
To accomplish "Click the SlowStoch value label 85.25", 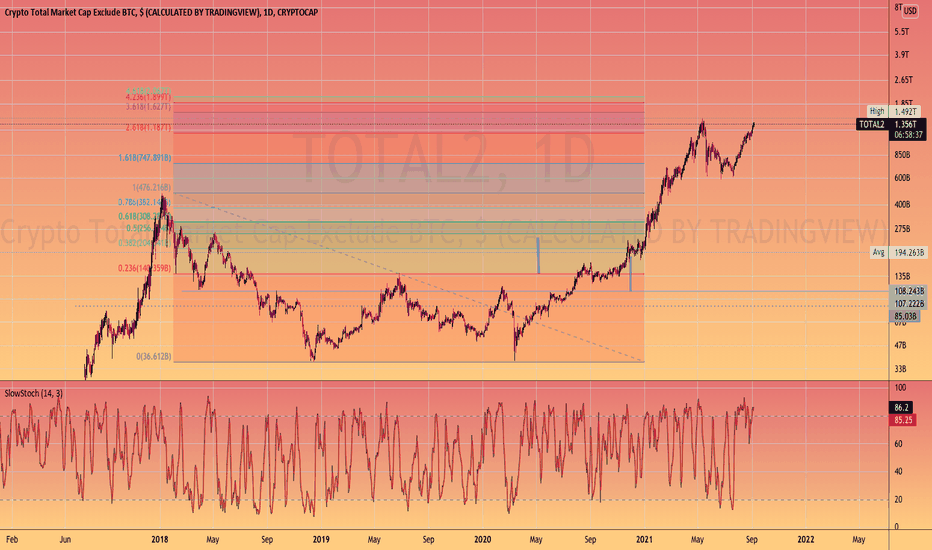I will pos(903,420).
